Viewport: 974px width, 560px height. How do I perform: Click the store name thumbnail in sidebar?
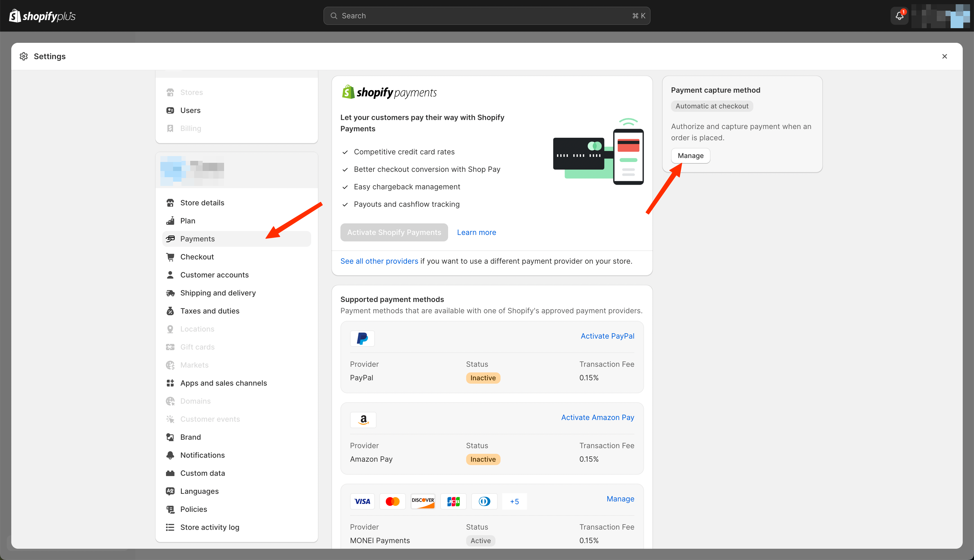[192, 170]
